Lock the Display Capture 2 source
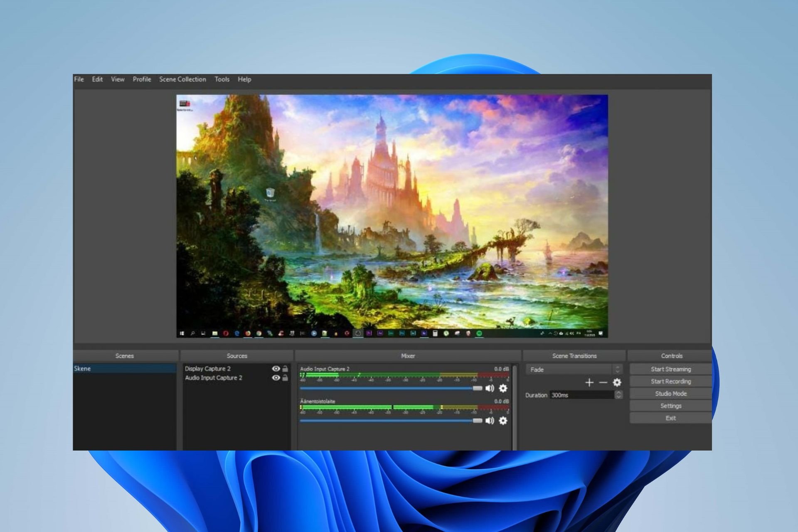 [285, 369]
